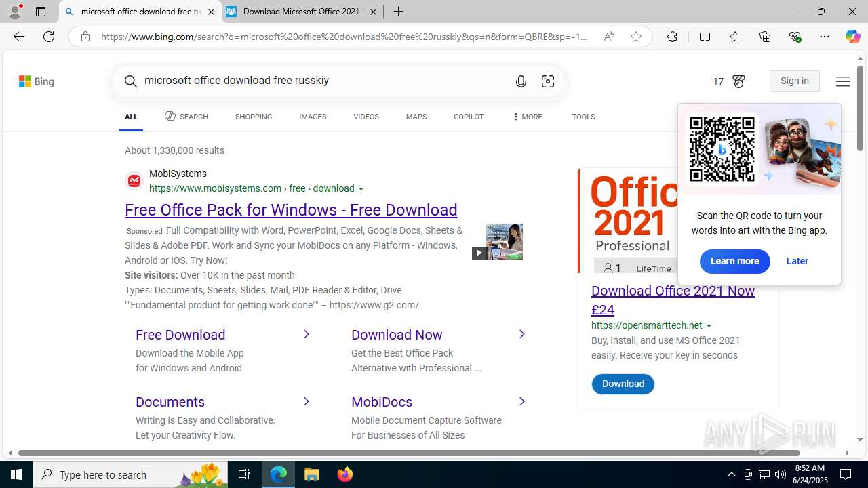Open the Extensions puzzle icon

pyautogui.click(x=672, y=37)
